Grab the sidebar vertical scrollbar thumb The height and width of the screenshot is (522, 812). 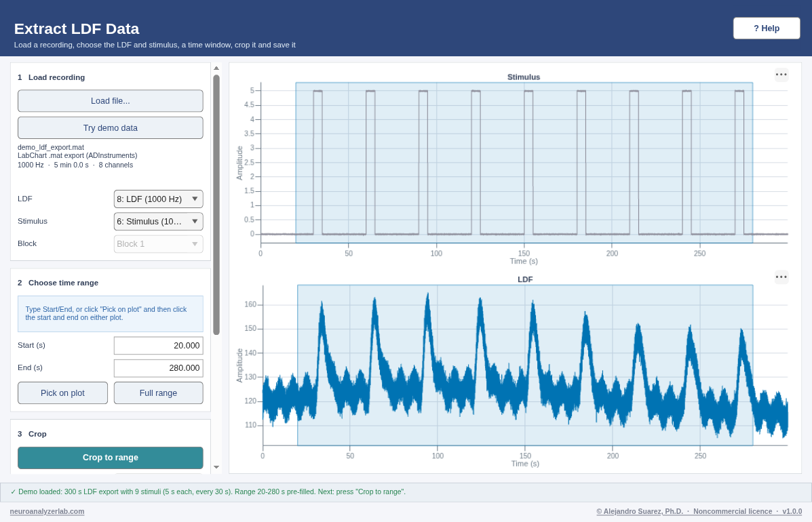(x=216, y=205)
